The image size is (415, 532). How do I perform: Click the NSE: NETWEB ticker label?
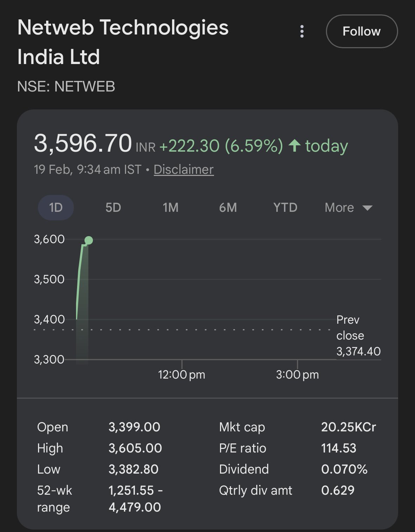[x=66, y=87]
